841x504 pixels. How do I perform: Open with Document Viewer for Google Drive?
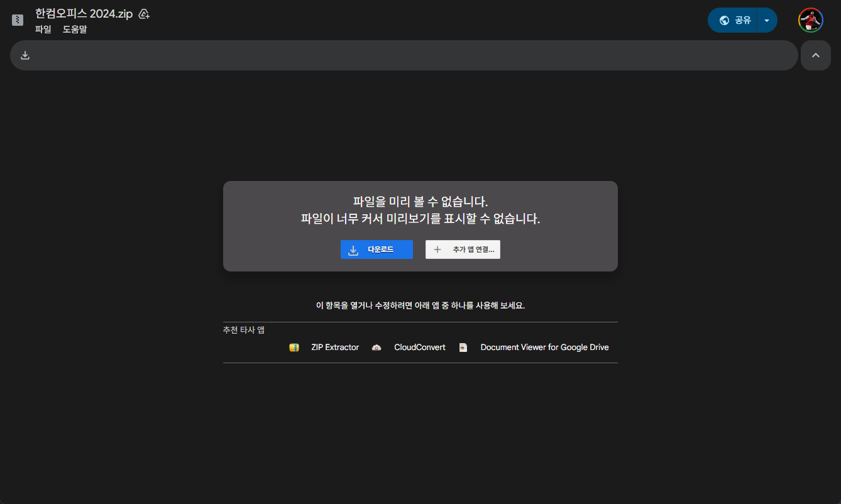point(544,347)
